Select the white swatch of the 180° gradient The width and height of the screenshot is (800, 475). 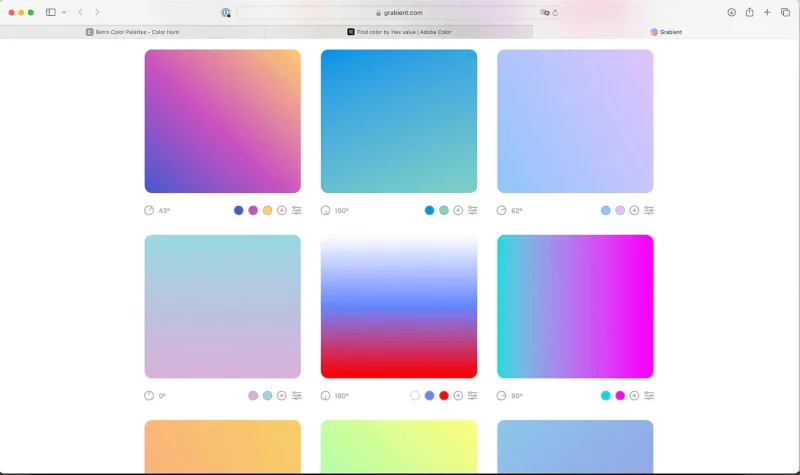point(415,395)
